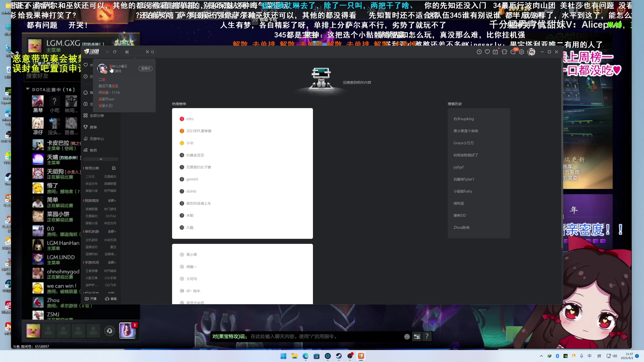Edit common categories with pencil icon
644x362 pixels.
click(114, 168)
